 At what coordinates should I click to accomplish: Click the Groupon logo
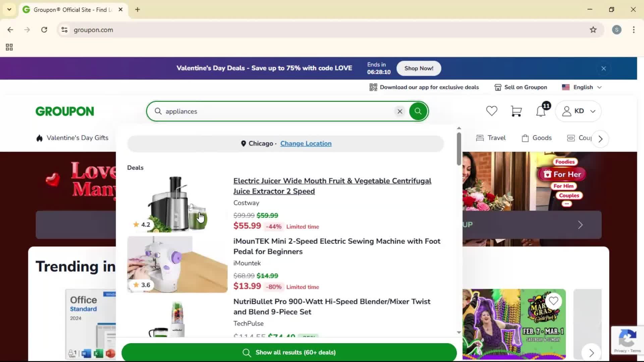[x=64, y=111]
